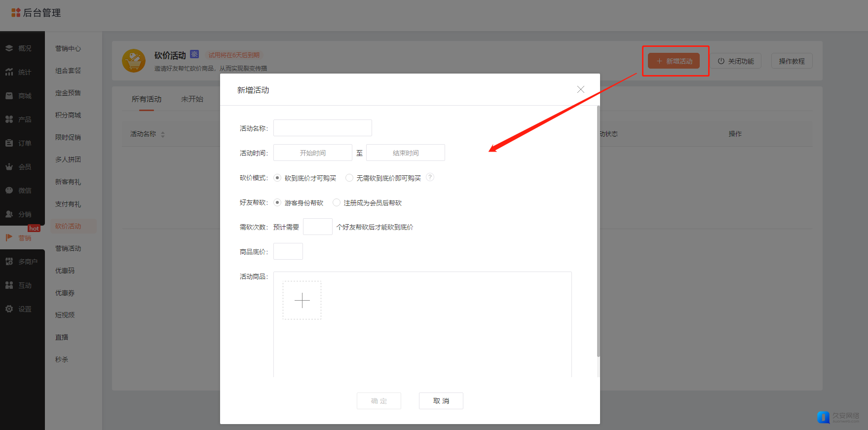Open the 商城 mall sidebar item
The image size is (868, 430).
[22, 96]
